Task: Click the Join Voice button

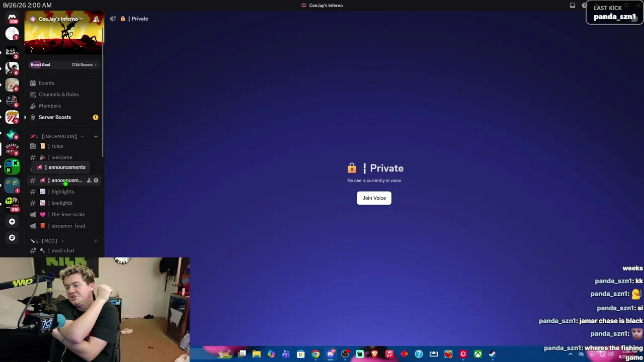Action: [x=374, y=198]
